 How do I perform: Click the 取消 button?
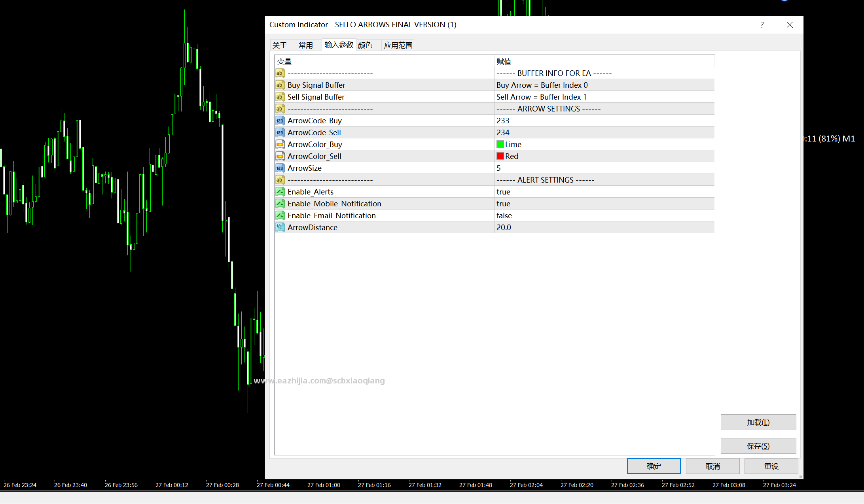coord(712,466)
